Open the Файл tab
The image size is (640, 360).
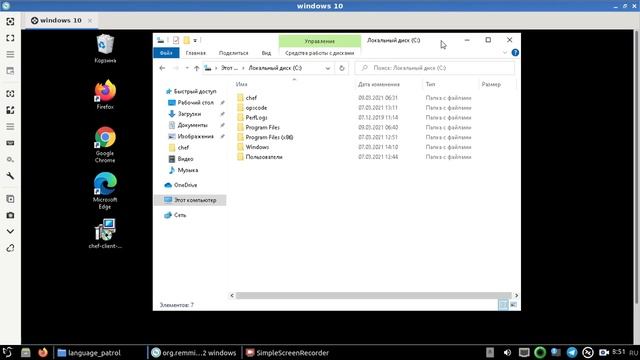pyautogui.click(x=166, y=53)
